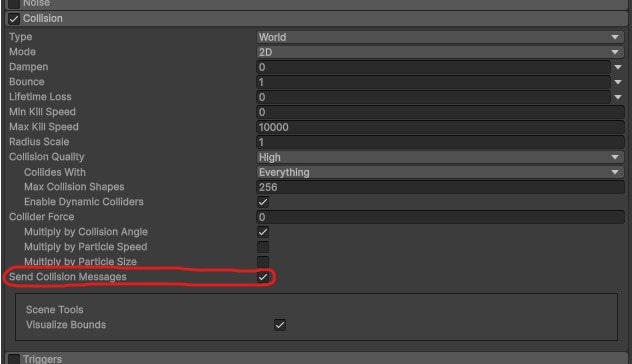
Task: Click the Radius Scale label
Action: pyautogui.click(x=39, y=142)
